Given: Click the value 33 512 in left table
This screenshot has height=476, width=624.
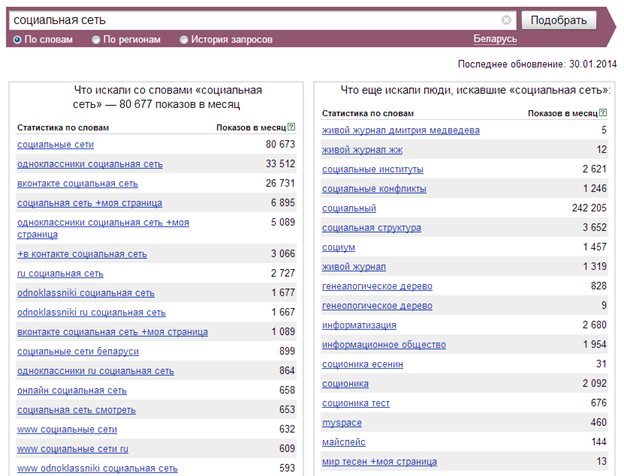Looking at the screenshot, I should point(280,164).
